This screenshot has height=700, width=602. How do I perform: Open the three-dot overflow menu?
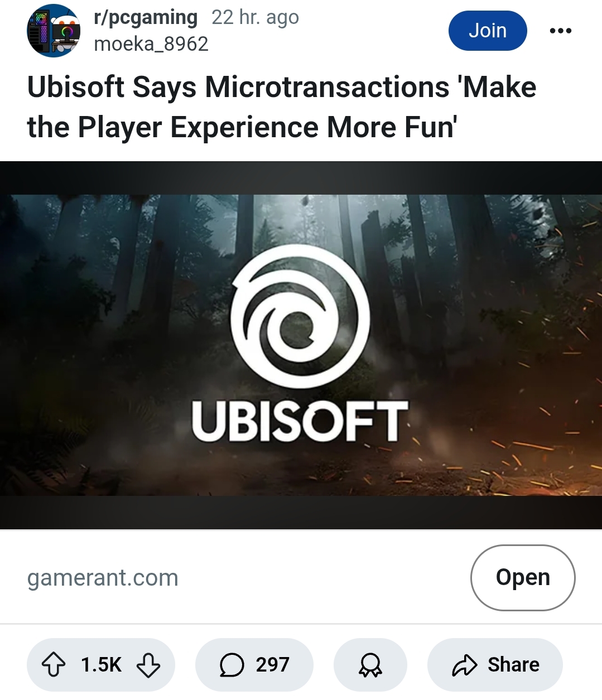pos(561,31)
